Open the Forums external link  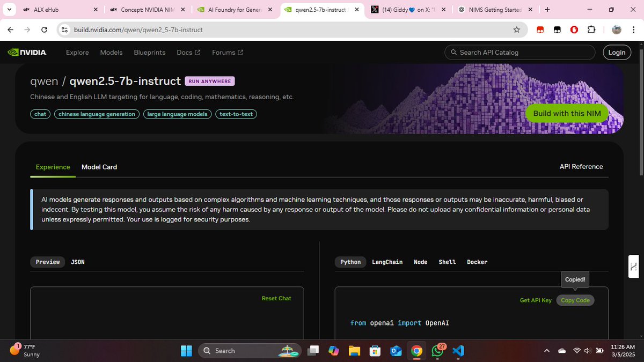[228, 53]
